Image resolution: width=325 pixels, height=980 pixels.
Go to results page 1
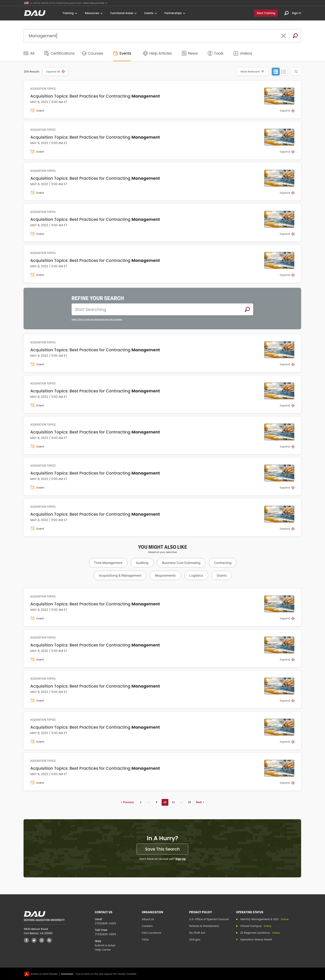point(141,802)
